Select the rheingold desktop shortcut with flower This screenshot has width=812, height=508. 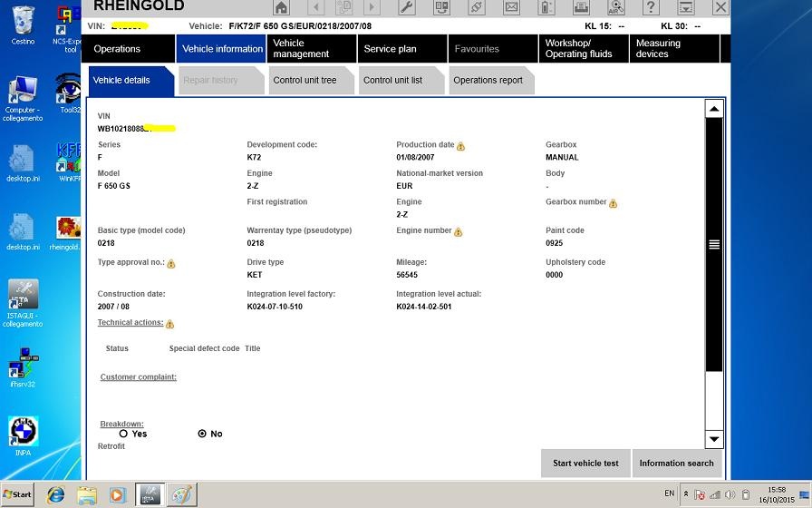pyautogui.click(x=66, y=233)
